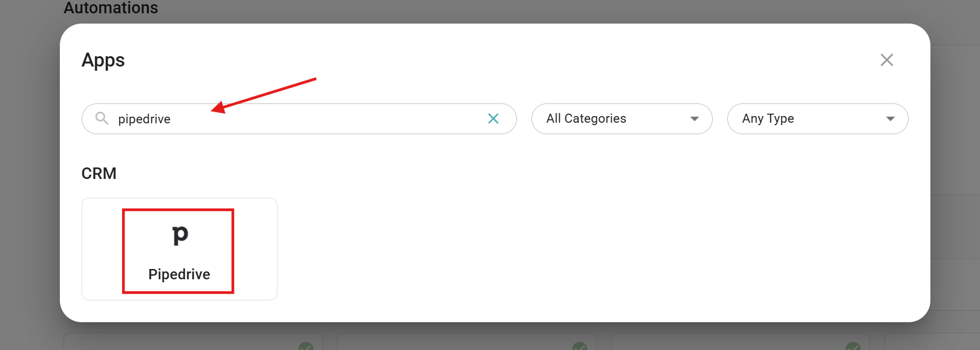Focus the search field containing "pipedrive"
Screen dimensions: 980x350
point(296,118)
